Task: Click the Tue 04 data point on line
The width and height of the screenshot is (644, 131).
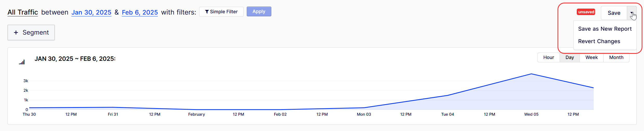Action: 448,95
